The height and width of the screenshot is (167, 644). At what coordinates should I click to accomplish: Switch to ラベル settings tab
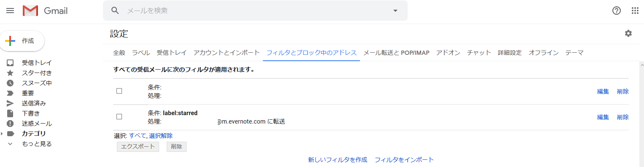tap(141, 53)
